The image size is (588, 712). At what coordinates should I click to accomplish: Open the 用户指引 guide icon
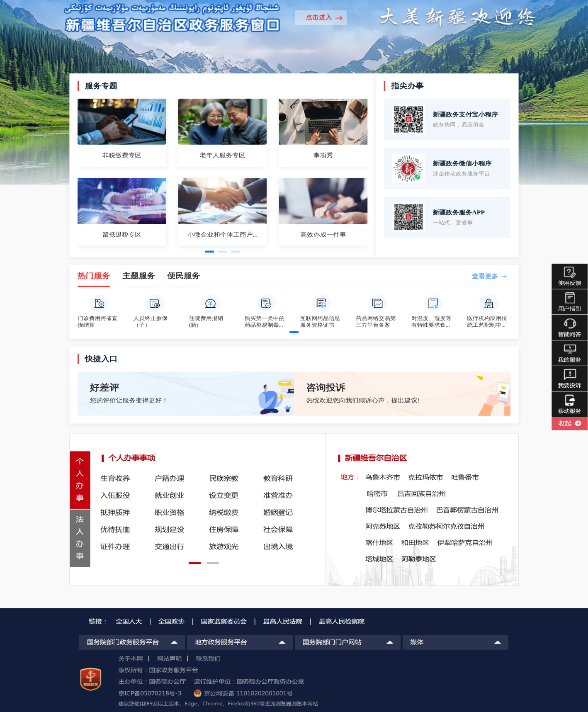(x=569, y=298)
